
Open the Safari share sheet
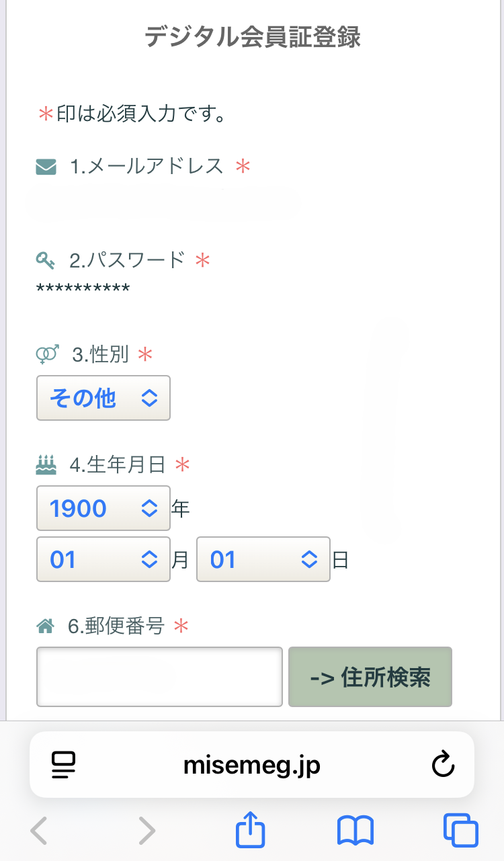(251, 831)
